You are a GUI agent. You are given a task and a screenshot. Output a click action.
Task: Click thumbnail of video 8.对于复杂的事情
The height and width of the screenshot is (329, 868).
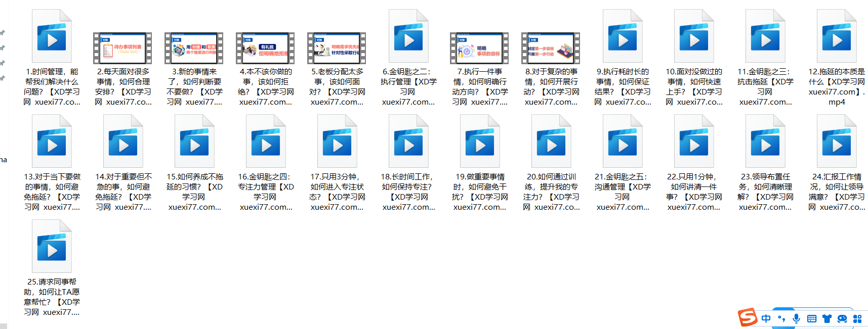pos(551,49)
